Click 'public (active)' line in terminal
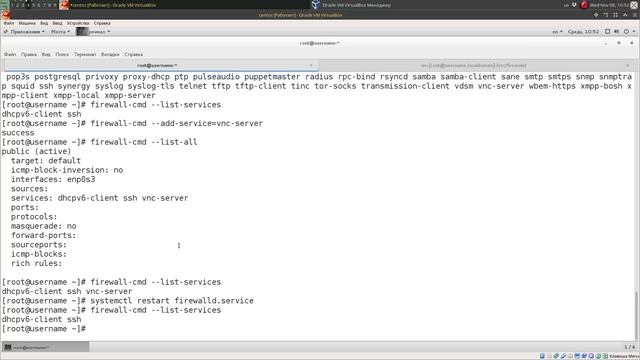Viewport: 640px width, 360px height. [x=36, y=151]
